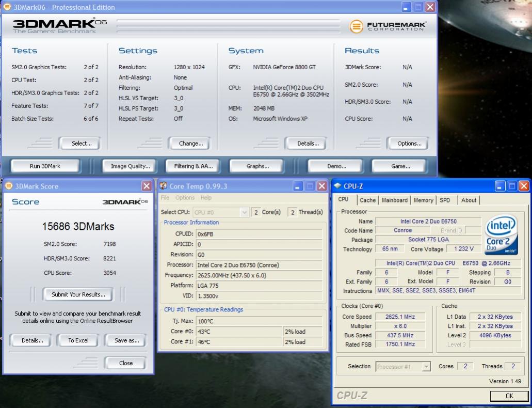
Task: Click Submit Your Results... button
Action: pyautogui.click(x=78, y=294)
